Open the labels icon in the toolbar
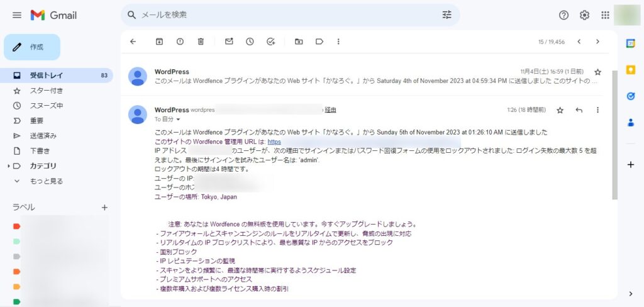This screenshot has width=644, height=307. pos(319,42)
